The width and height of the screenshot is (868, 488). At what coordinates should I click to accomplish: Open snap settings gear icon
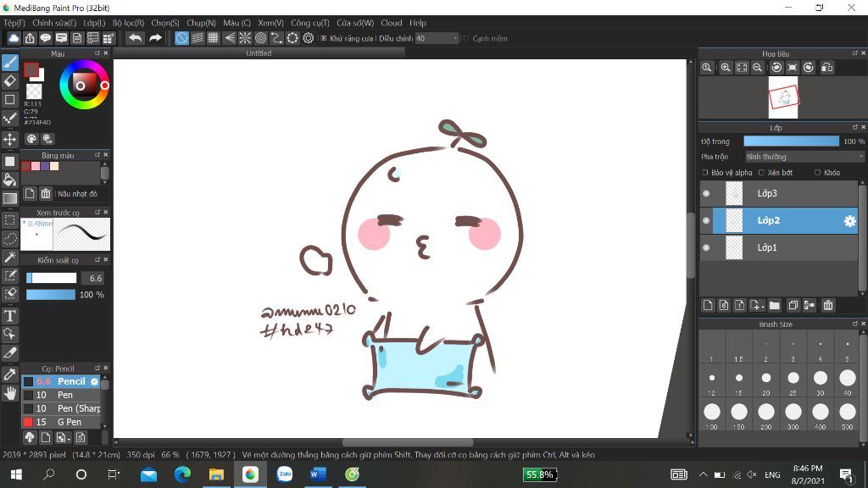(x=309, y=38)
